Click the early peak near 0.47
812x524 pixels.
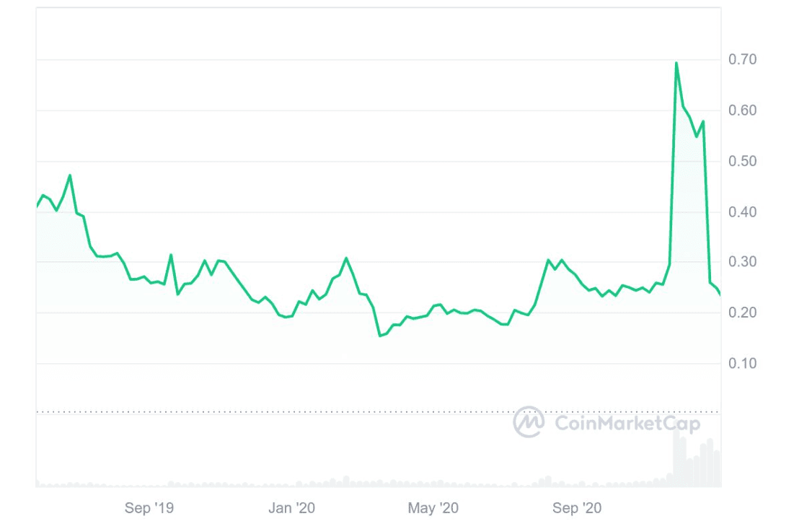(70, 175)
